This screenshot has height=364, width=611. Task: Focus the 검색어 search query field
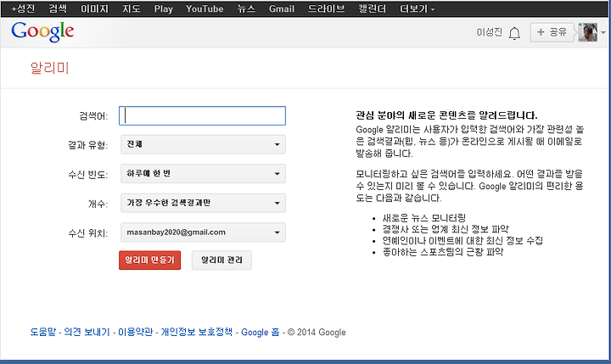point(202,115)
